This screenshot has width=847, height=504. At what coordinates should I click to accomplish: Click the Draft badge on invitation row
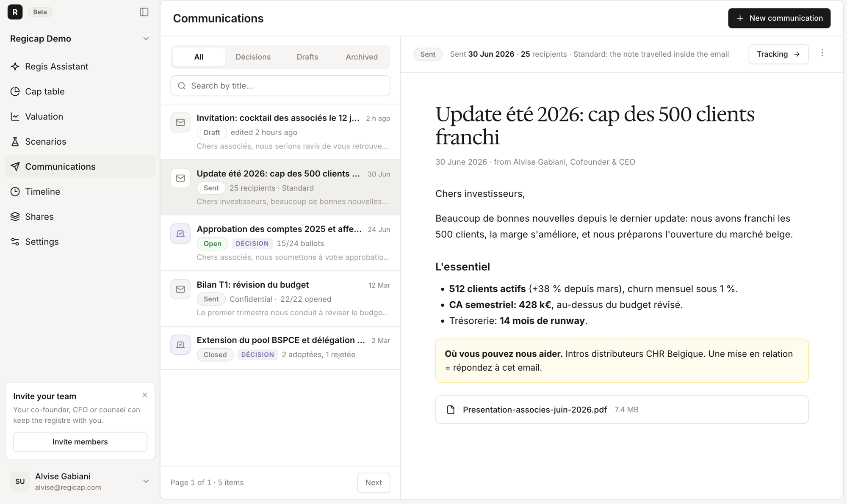[x=212, y=132]
